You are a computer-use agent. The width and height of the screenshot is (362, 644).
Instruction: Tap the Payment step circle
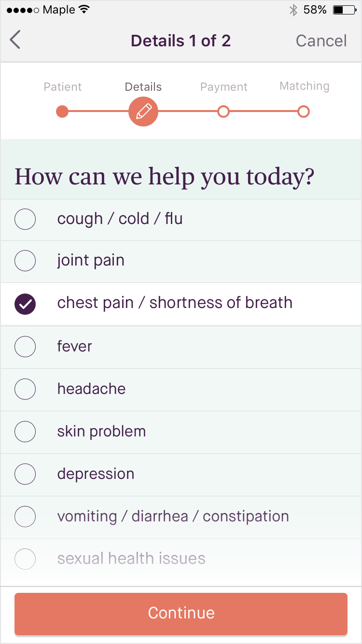(223, 112)
